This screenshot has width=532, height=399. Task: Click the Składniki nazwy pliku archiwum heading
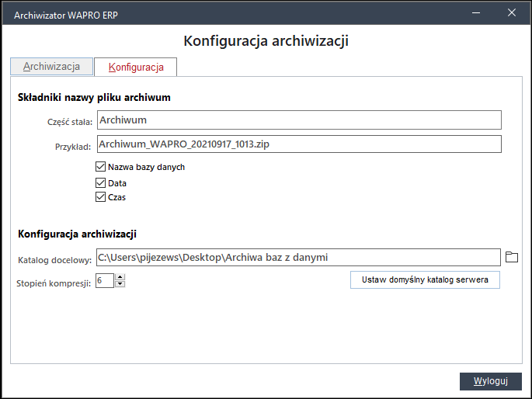coord(94,98)
